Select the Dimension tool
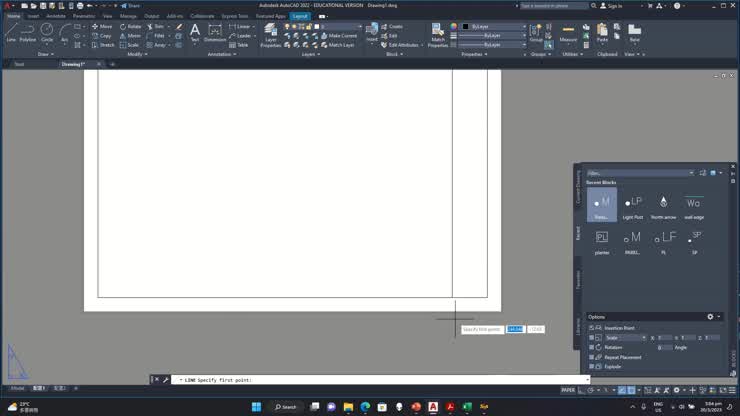This screenshot has height=416, width=740. click(x=215, y=33)
